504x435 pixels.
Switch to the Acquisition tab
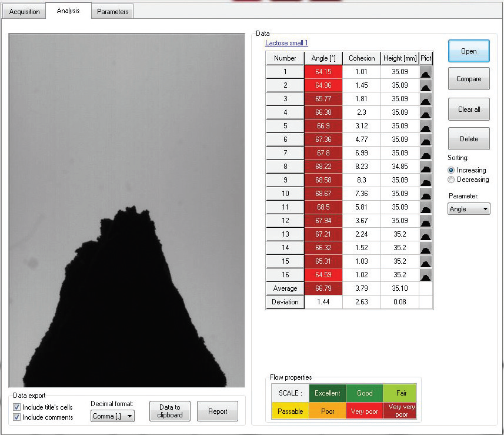click(24, 12)
